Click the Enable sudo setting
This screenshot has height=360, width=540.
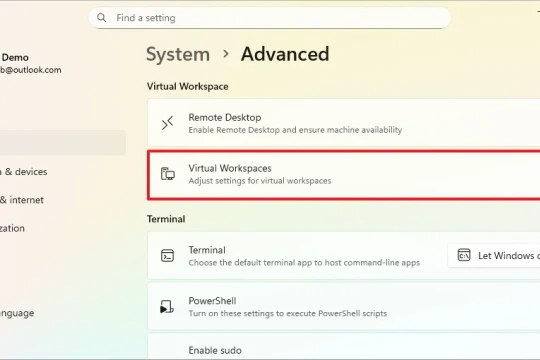344,347
